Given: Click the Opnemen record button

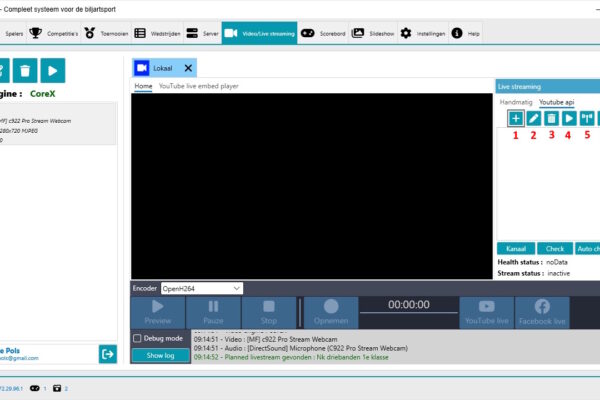Looking at the screenshot, I should click(330, 312).
